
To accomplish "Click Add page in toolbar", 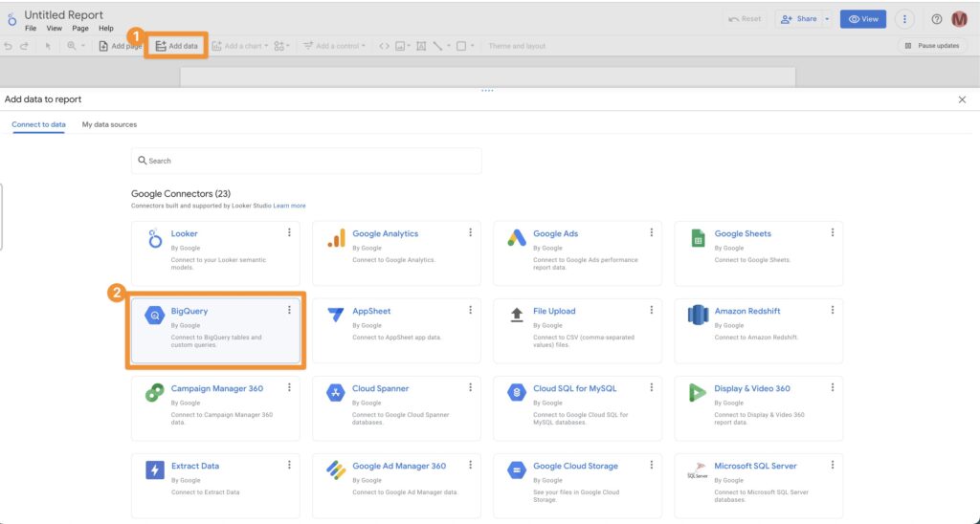I will (x=120, y=46).
